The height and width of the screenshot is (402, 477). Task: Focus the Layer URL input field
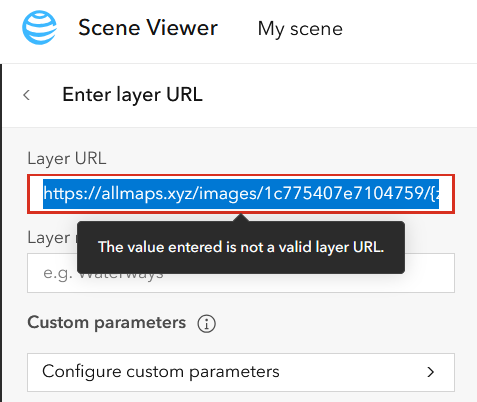[241, 194]
